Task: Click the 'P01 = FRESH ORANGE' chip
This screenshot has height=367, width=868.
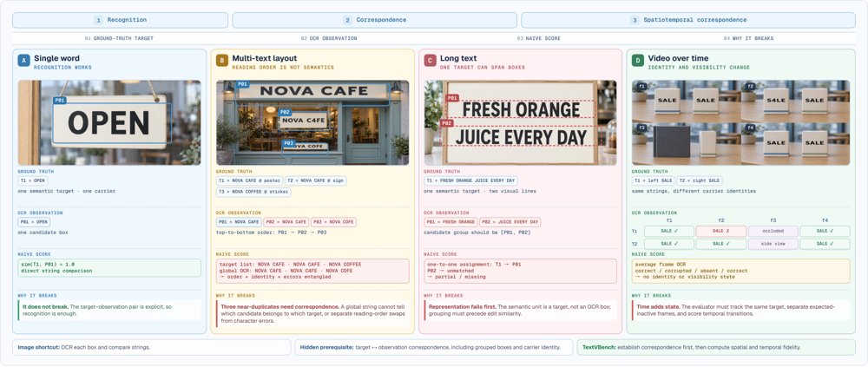Action: 450,222
